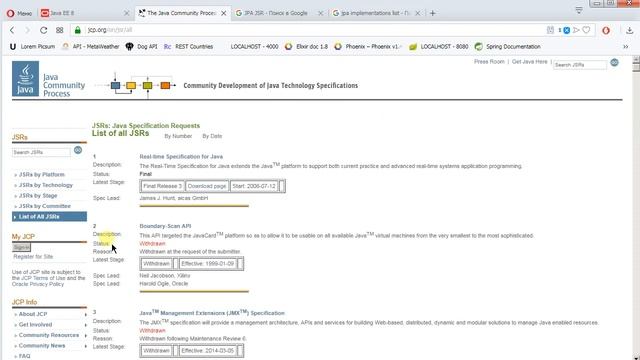The width and height of the screenshot is (640, 360).
Task: Open the downloads icon
Action: pos(629,30)
